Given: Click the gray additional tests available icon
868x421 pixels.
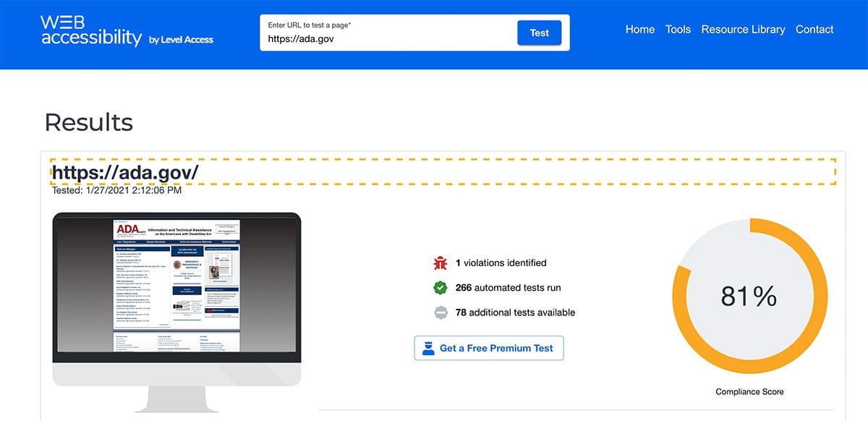Looking at the screenshot, I should [440, 312].
